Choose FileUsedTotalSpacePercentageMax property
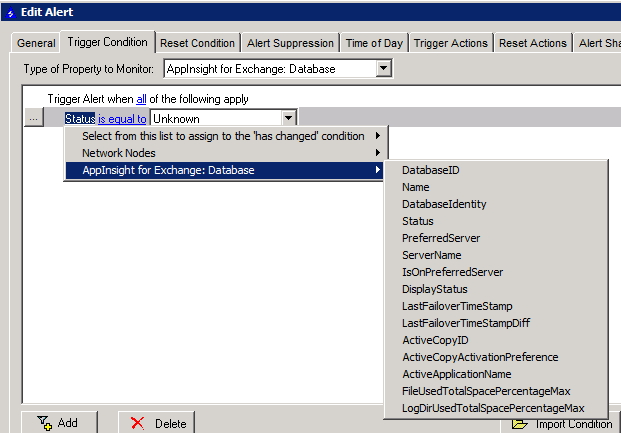 496,391
